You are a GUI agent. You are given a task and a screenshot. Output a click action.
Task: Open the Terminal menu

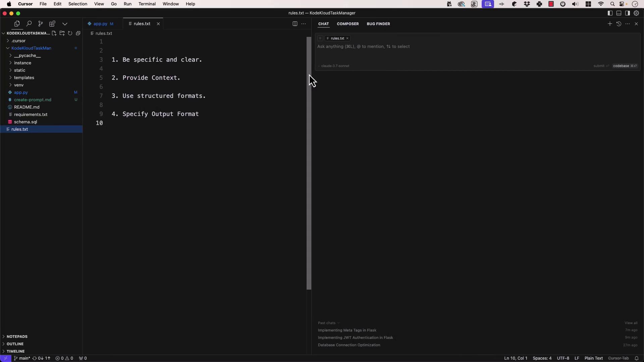pyautogui.click(x=147, y=4)
